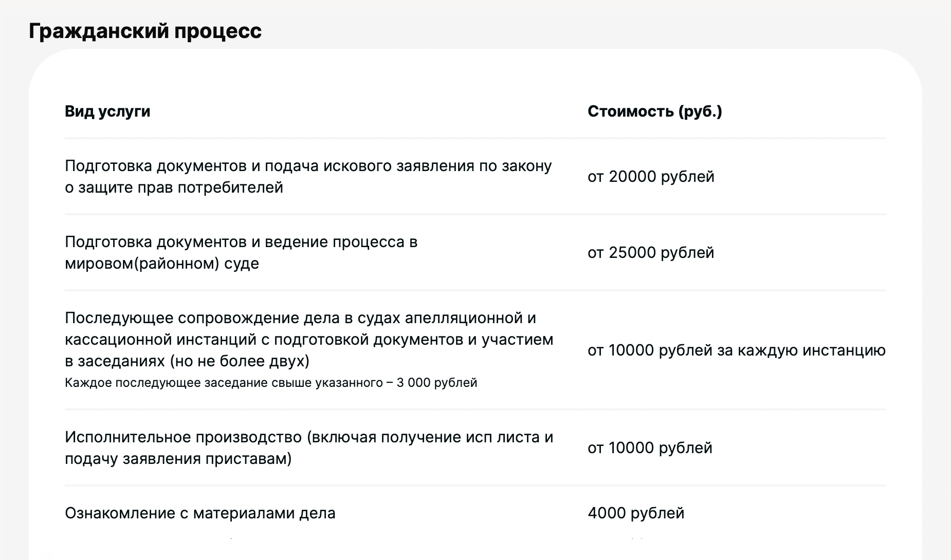Viewport: 951px width, 560px height.
Task: Select the 'мировом(районном) суде' service description
Action: pyautogui.click(x=241, y=253)
